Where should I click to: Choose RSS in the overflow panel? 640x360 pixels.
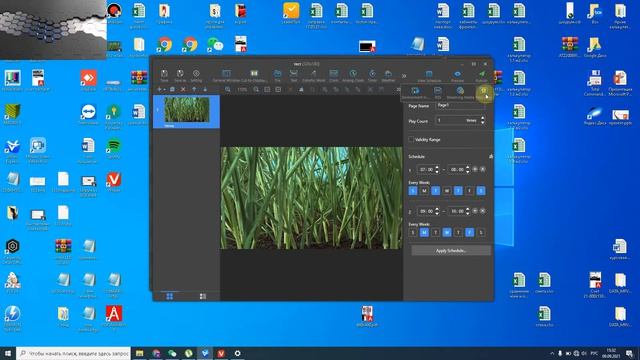point(438,93)
